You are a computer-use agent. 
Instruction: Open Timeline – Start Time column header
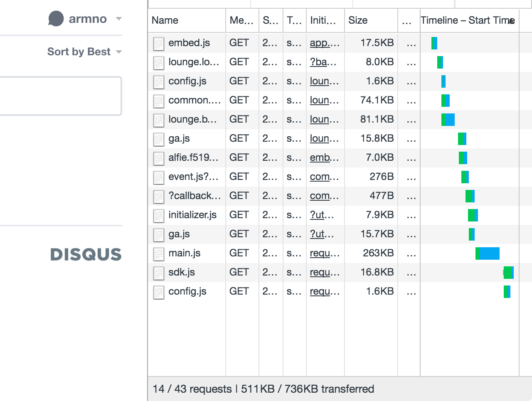[x=470, y=20]
